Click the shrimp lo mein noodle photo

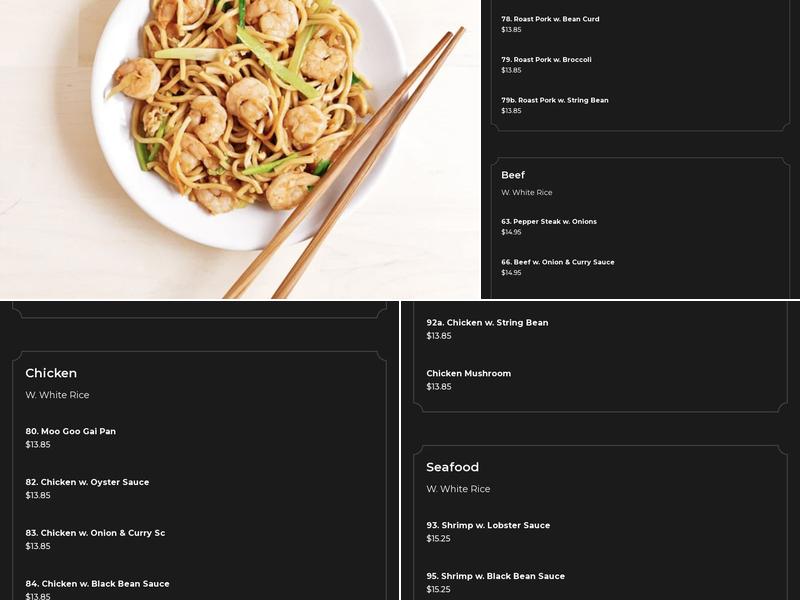coord(240,149)
